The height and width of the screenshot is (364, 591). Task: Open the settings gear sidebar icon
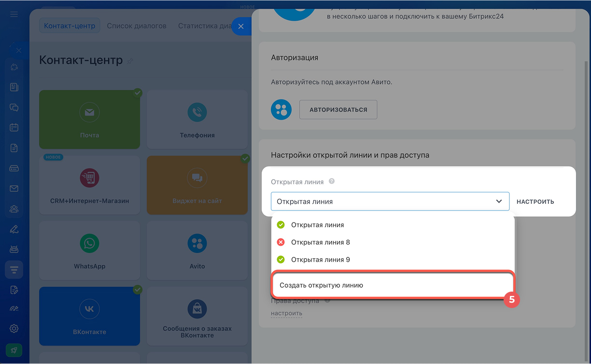[x=14, y=329]
